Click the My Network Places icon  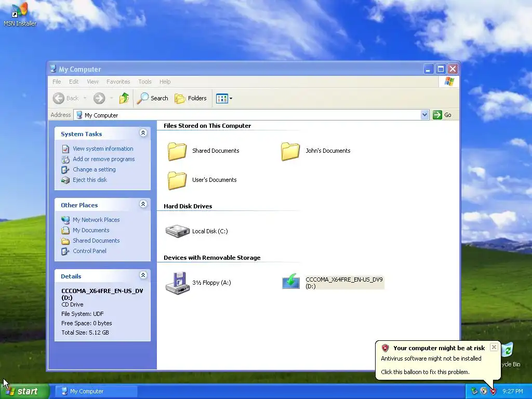tap(65, 220)
